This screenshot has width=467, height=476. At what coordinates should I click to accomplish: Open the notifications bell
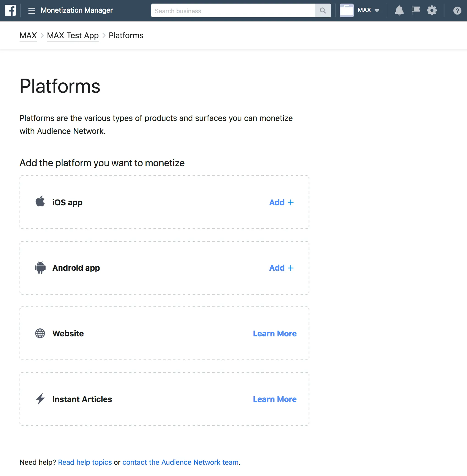pos(399,10)
